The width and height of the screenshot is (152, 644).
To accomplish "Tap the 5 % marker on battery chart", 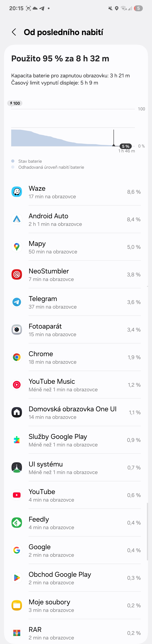I will click(126, 146).
